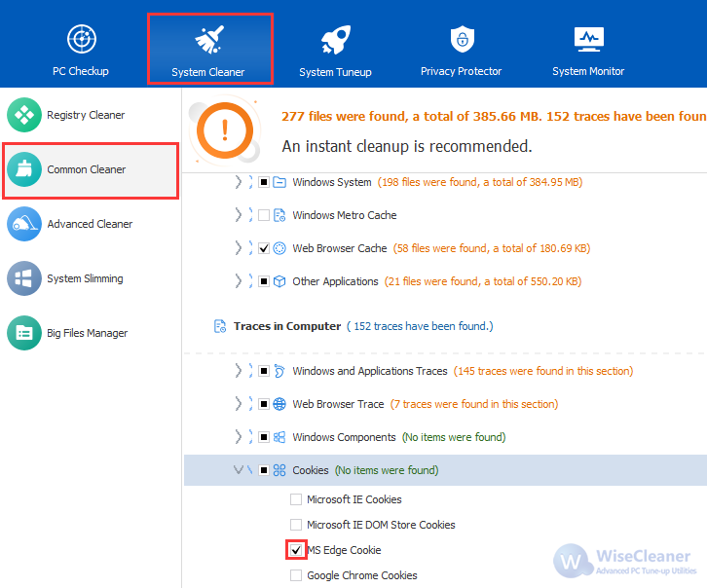Viewport: 707px width, 588px height.
Task: Click the Windows and Applications Traces footprint icon
Action: point(279,371)
